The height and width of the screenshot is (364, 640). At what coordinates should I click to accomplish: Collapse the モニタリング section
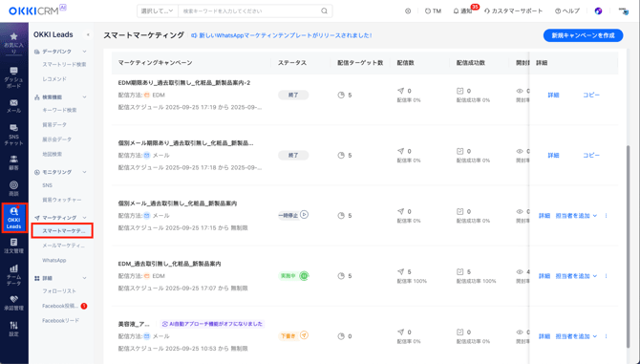[84, 172]
